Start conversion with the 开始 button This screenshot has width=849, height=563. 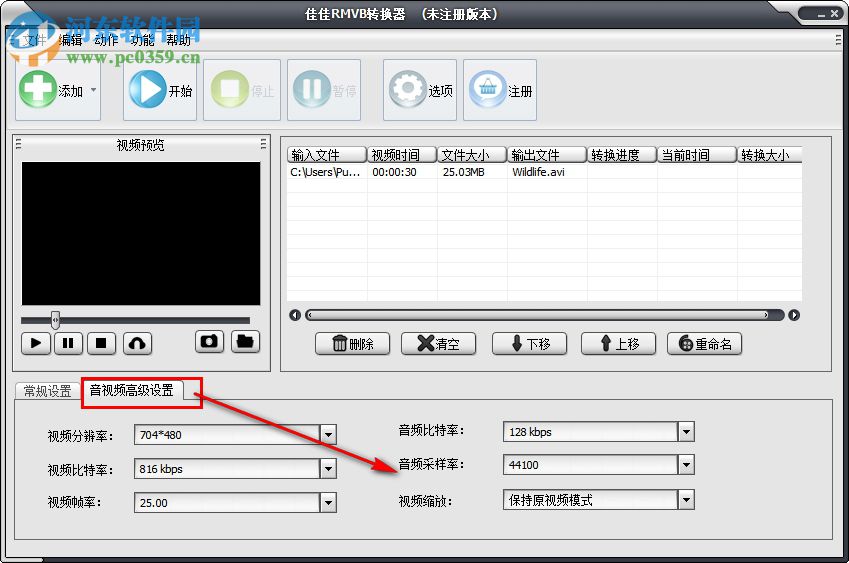click(x=160, y=90)
